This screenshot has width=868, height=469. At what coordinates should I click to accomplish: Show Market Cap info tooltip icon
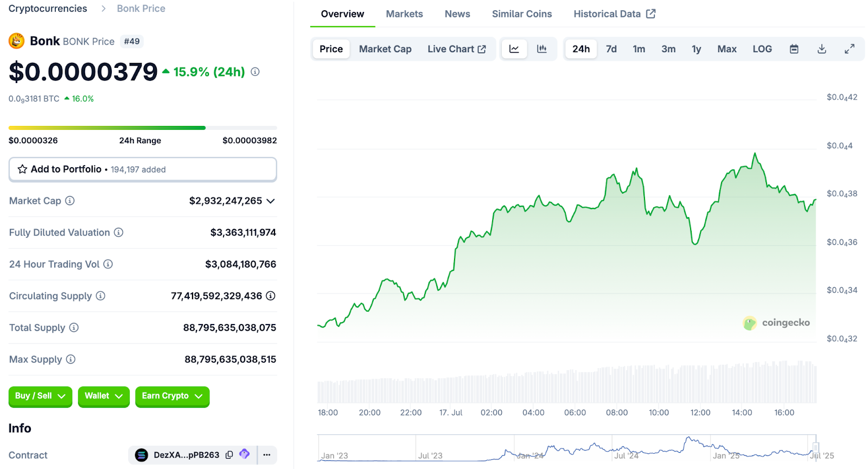[x=70, y=201]
